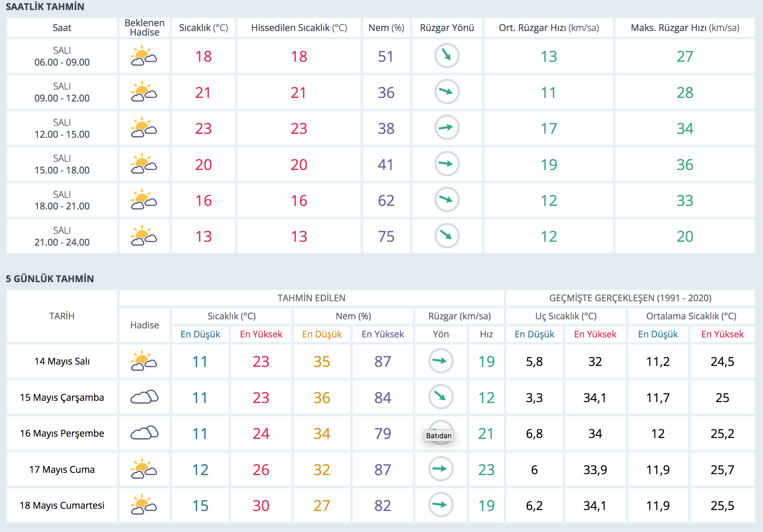Click the Batıdan tooltip label
Image resolution: width=763 pixels, height=532 pixels.
pos(439,436)
